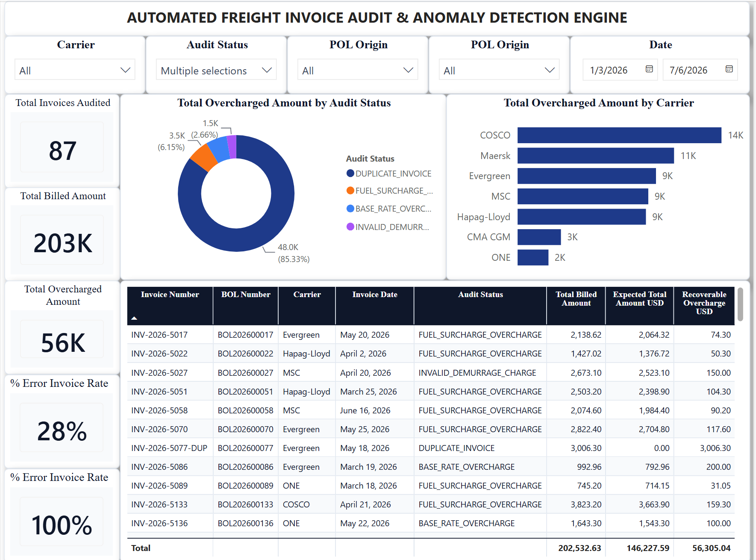Click the Total Invoices Audited card value 87

62,151
